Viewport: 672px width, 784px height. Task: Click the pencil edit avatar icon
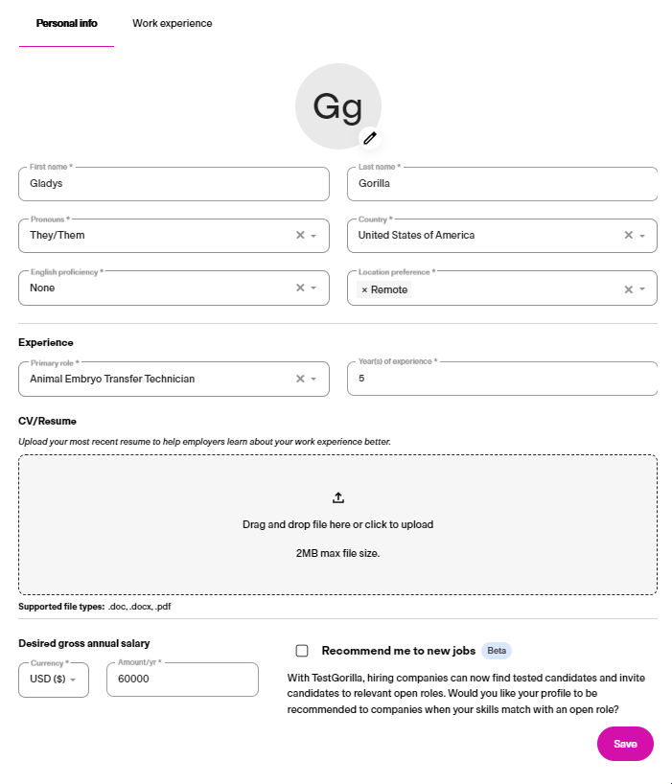(370, 137)
